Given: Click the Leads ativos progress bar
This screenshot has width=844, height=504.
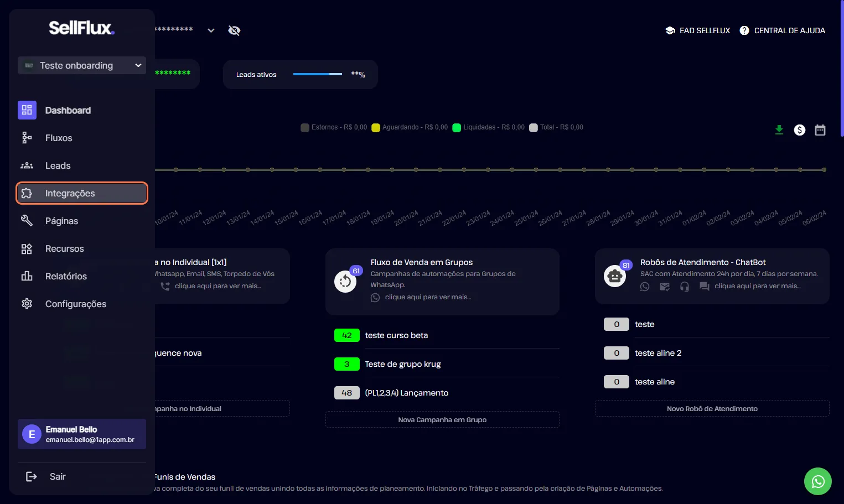Looking at the screenshot, I should 318,74.
